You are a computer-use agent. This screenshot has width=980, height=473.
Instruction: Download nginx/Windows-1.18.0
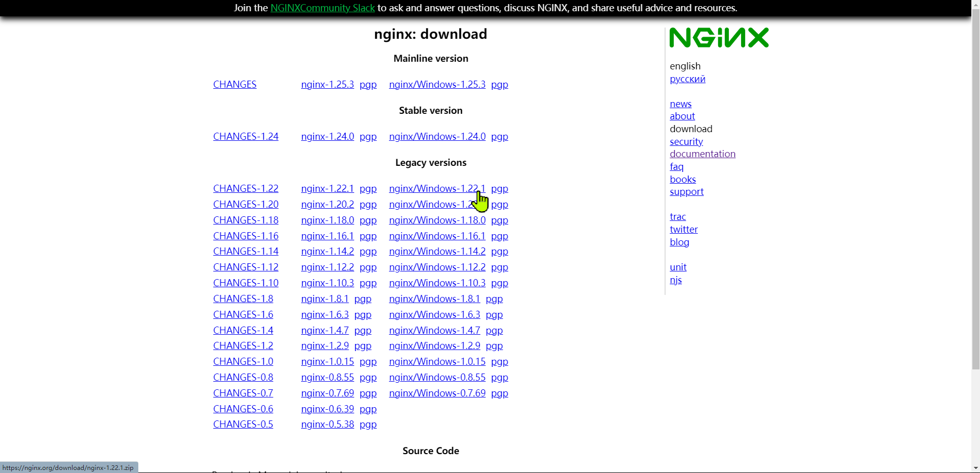click(x=437, y=220)
